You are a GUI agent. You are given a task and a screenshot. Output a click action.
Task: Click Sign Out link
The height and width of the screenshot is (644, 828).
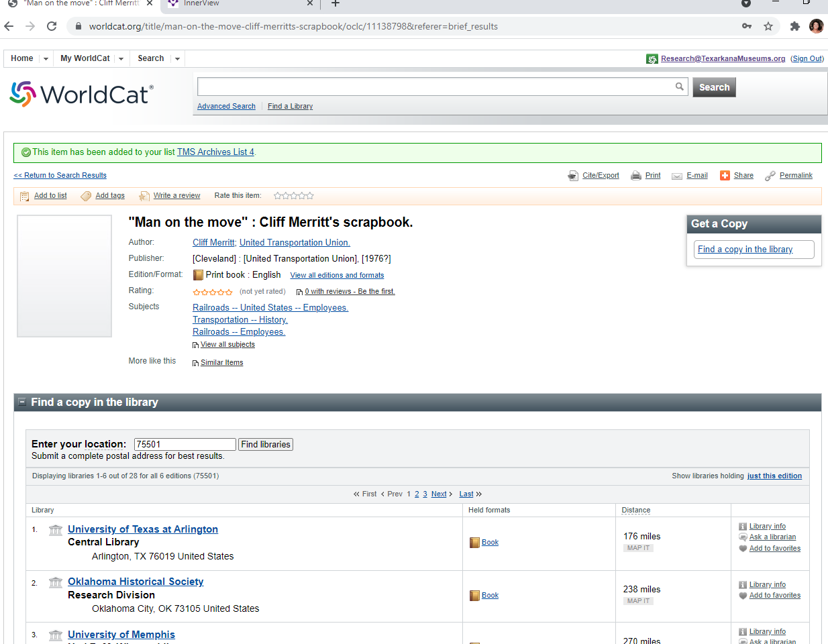807,58
